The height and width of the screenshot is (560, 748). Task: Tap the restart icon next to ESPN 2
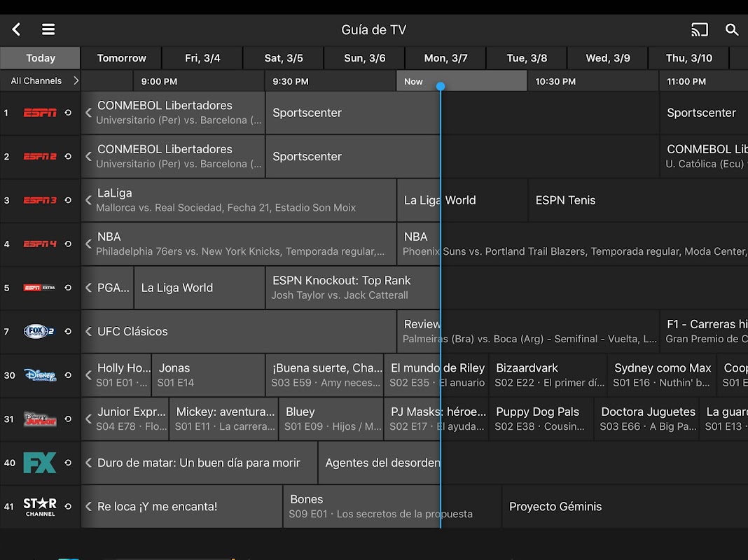tap(68, 156)
